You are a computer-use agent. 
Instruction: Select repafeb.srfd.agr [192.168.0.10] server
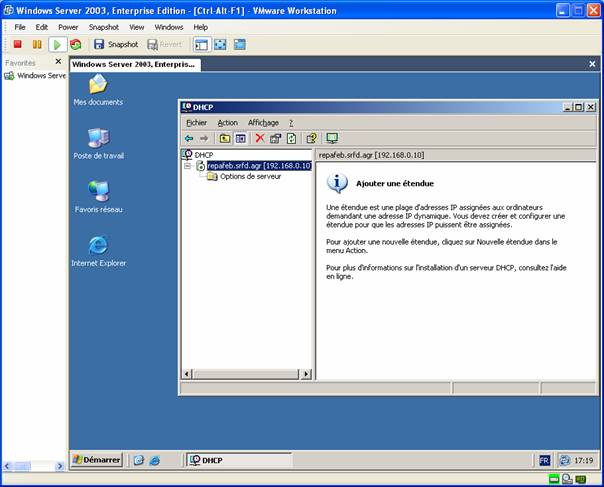pyautogui.click(x=259, y=166)
